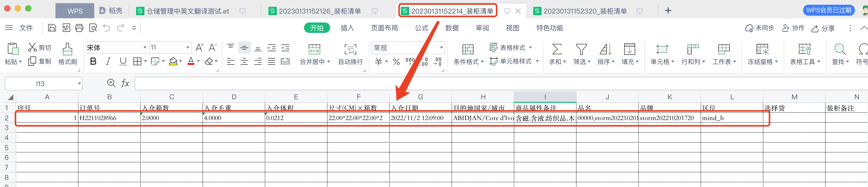Open the number format dropdown (常规)
Image resolution: width=868 pixels, height=187 pixels.
pos(441,48)
